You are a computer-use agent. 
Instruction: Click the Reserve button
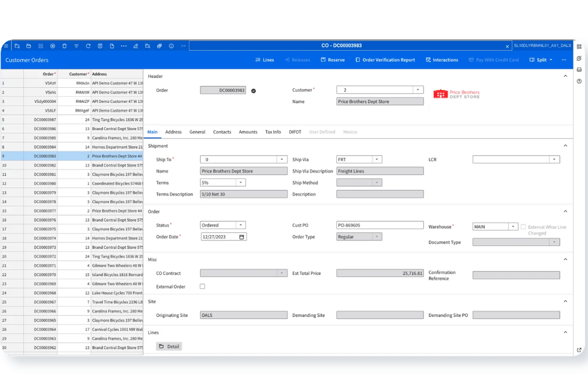pyautogui.click(x=333, y=60)
